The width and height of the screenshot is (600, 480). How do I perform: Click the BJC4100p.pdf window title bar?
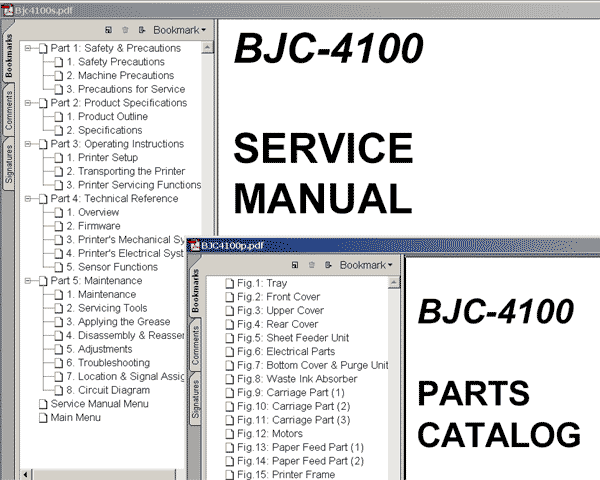point(393,245)
